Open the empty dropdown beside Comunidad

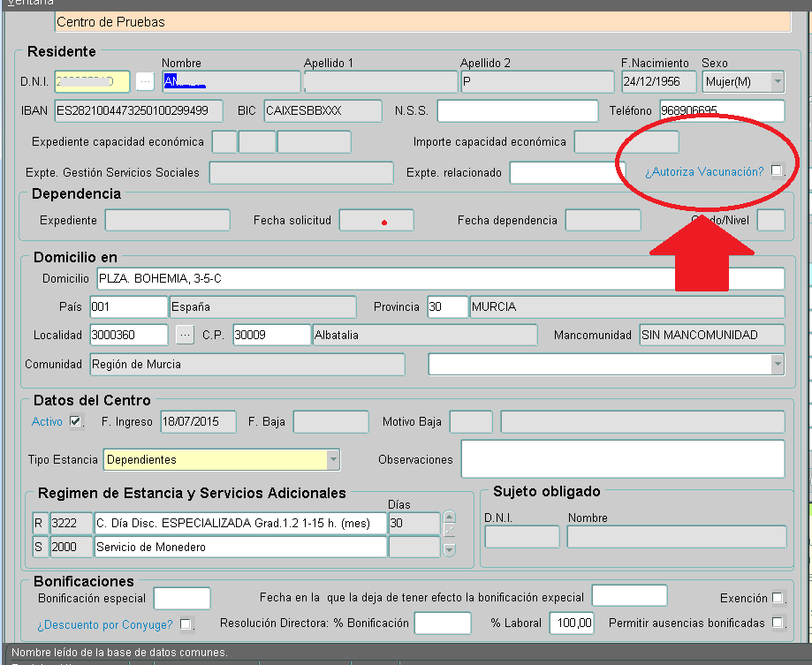click(x=777, y=364)
